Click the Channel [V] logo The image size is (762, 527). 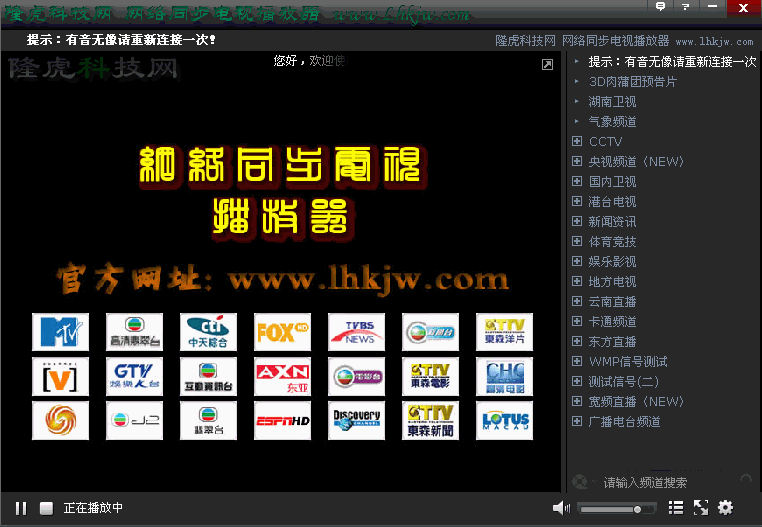[x=60, y=376]
